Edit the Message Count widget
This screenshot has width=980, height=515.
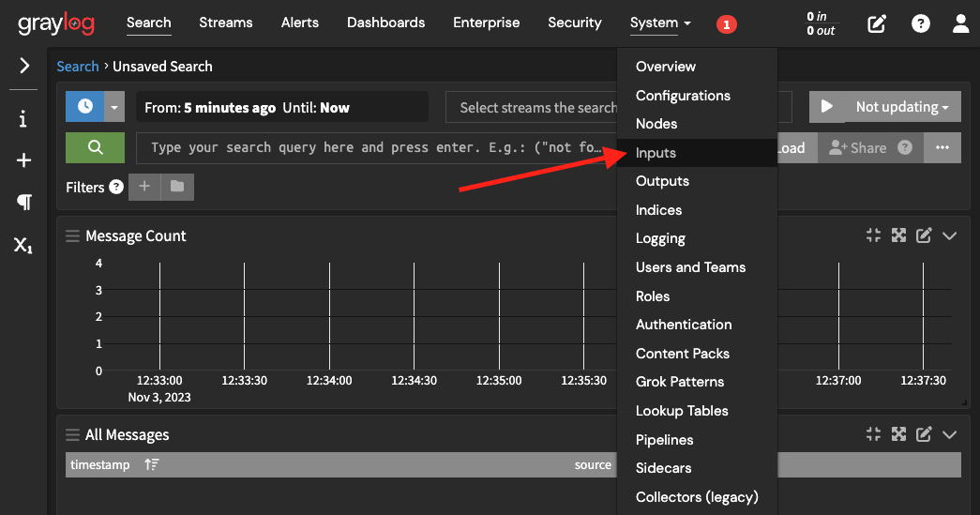pyautogui.click(x=924, y=235)
